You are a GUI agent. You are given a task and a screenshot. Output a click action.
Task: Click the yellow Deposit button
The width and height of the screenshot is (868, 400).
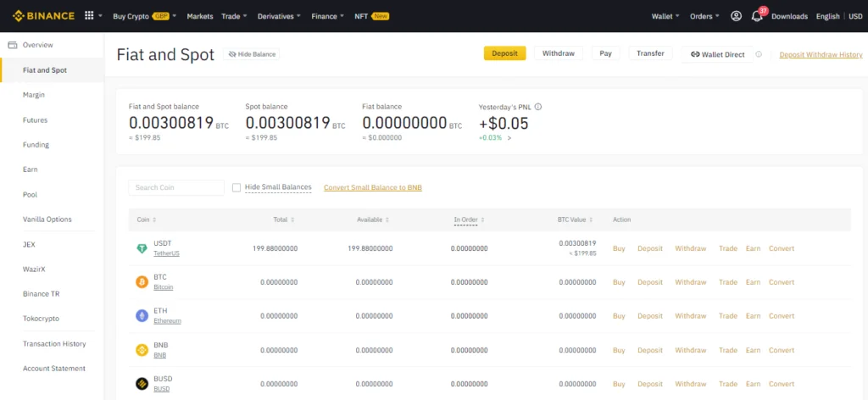click(x=505, y=53)
